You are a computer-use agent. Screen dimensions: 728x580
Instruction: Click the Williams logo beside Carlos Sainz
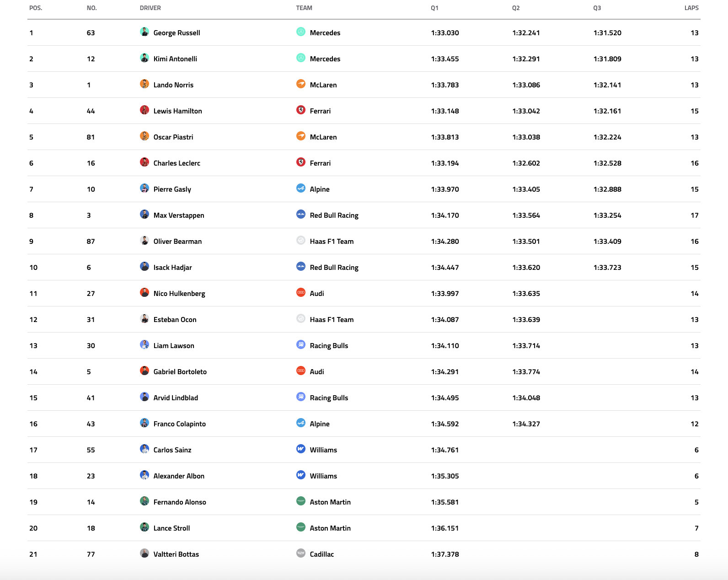point(300,449)
